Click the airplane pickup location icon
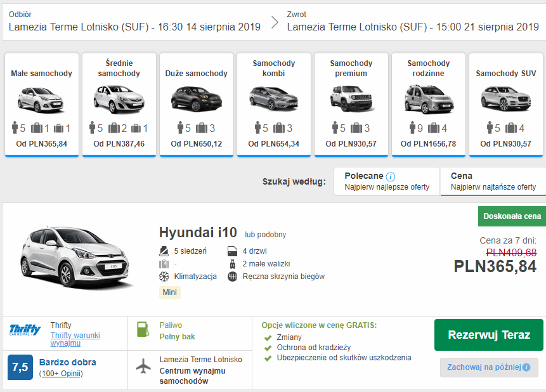The width and height of the screenshot is (546, 392). pos(143,366)
